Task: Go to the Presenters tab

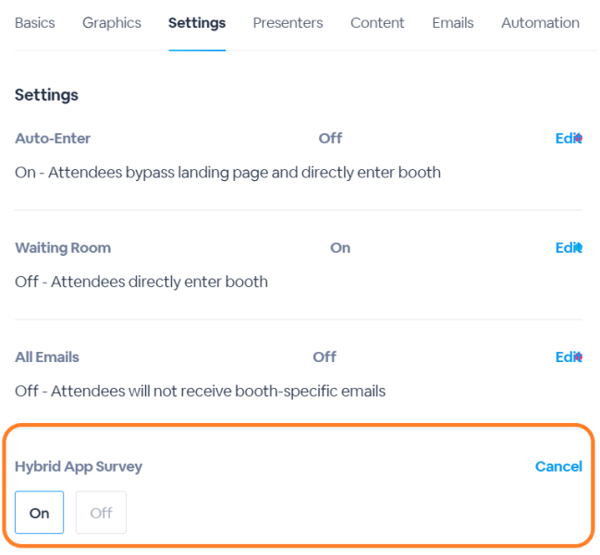Action: tap(288, 23)
